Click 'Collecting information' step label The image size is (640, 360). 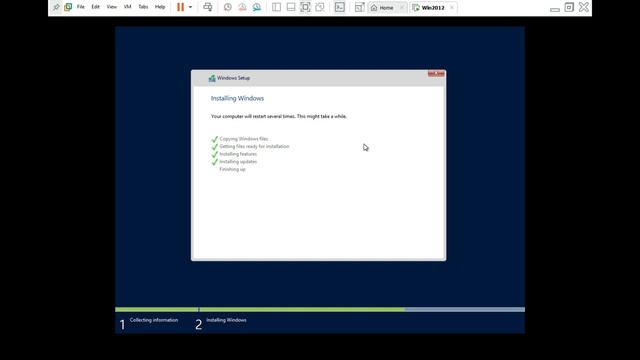click(x=154, y=320)
